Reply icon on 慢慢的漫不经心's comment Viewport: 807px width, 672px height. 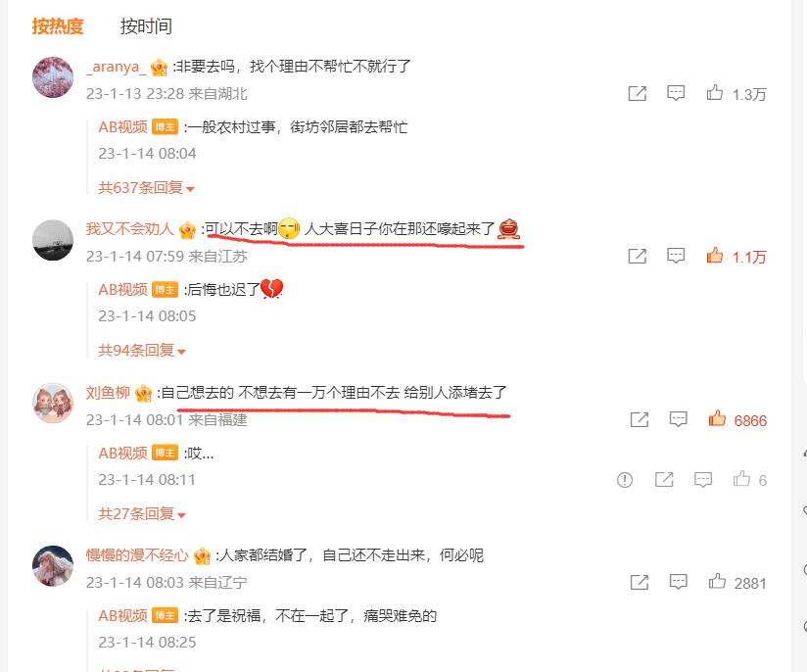point(679,583)
